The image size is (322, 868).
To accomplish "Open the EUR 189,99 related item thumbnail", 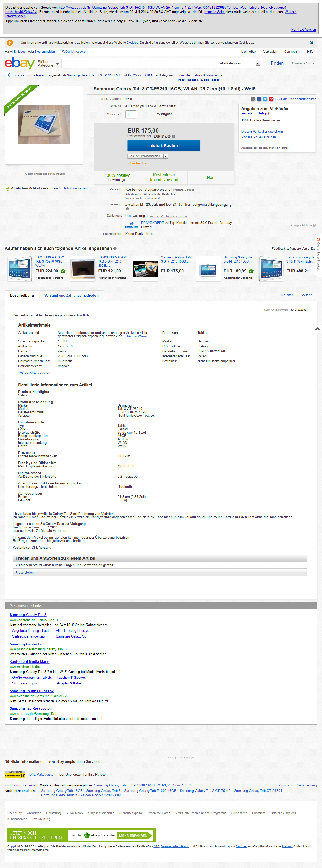I will [208, 268].
